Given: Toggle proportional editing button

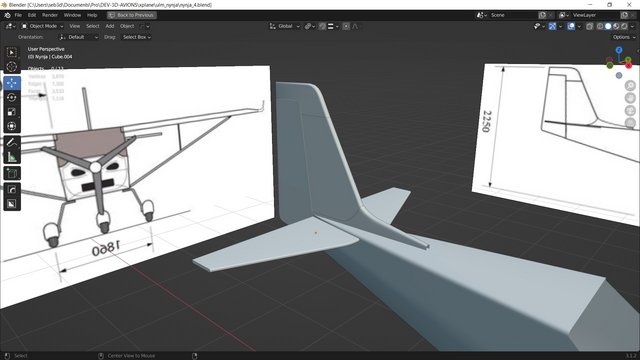Looking at the screenshot, I should tap(346, 26).
